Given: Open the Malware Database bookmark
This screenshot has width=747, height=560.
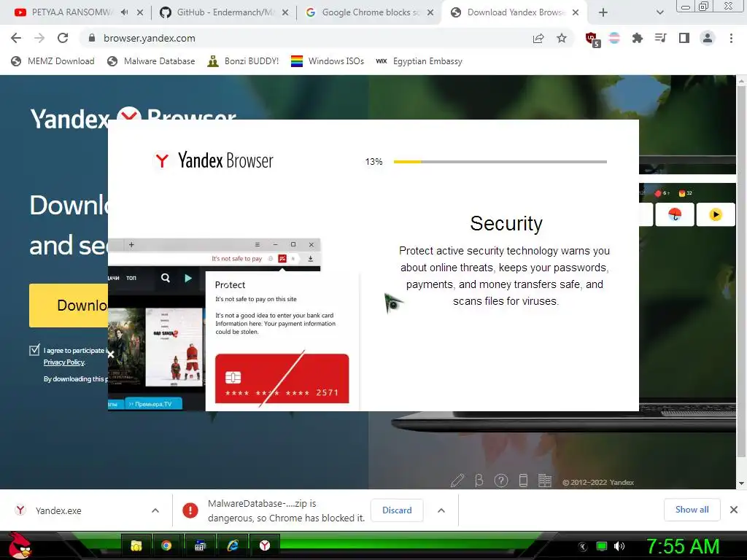Looking at the screenshot, I should [152, 61].
